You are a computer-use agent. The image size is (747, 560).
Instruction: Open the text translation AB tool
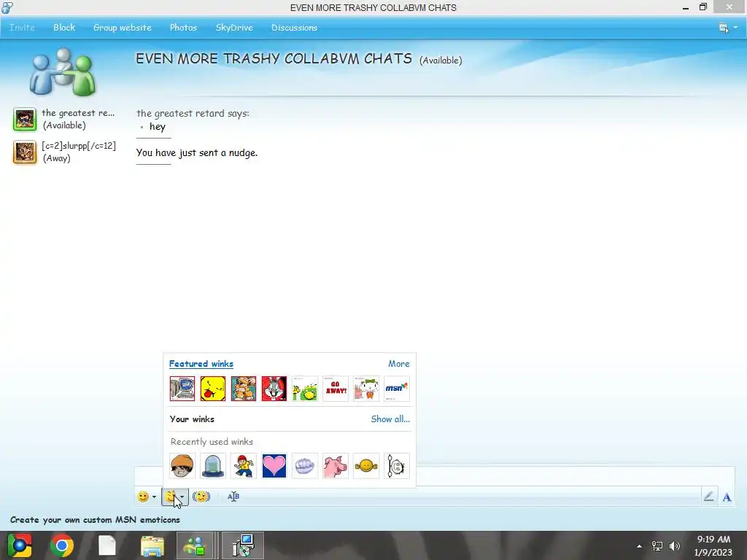point(233,497)
